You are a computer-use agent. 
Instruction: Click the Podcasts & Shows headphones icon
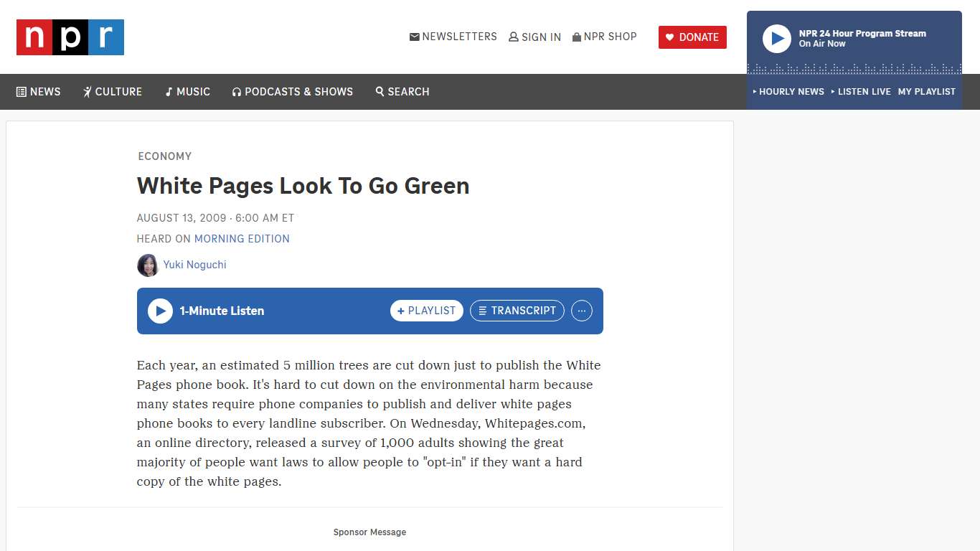point(236,92)
